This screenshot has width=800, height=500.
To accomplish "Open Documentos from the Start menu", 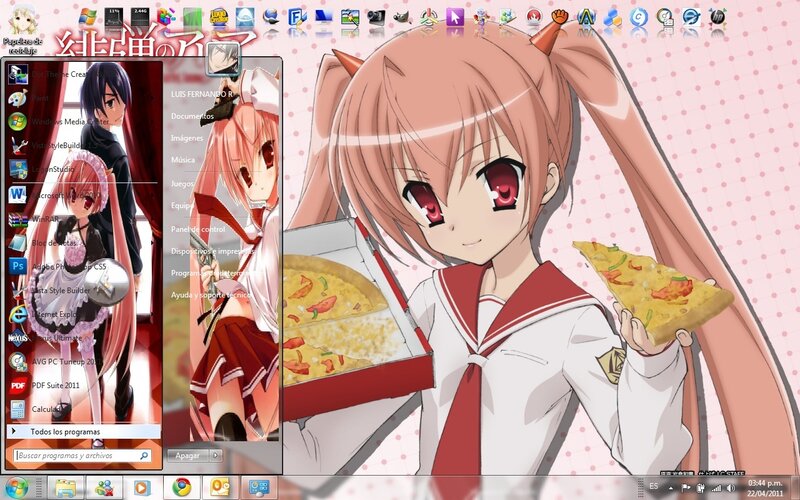I will (192, 116).
